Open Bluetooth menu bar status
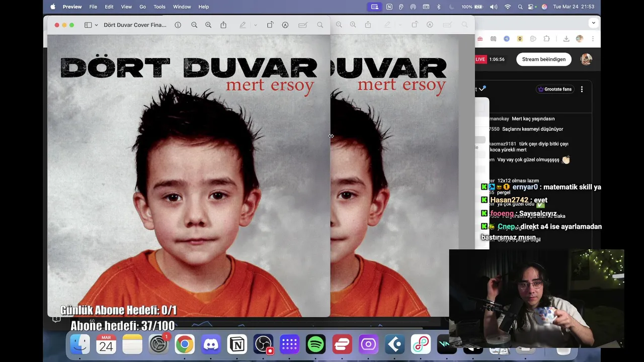 coord(439,7)
